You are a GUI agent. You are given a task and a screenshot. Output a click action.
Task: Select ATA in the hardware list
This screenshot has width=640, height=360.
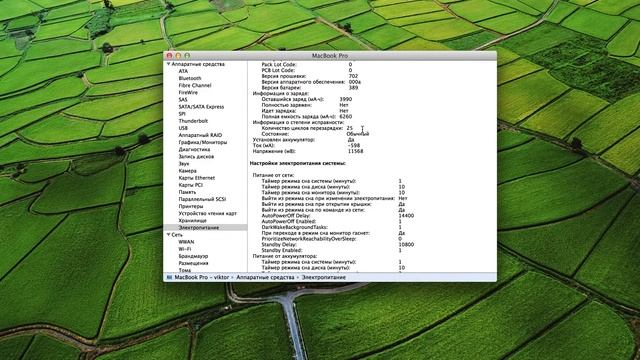(183, 71)
